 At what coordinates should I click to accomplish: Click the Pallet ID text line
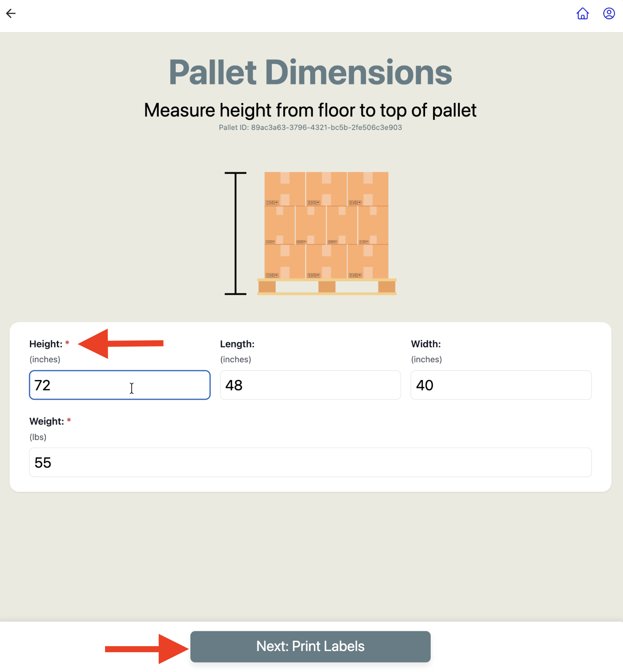click(x=310, y=128)
